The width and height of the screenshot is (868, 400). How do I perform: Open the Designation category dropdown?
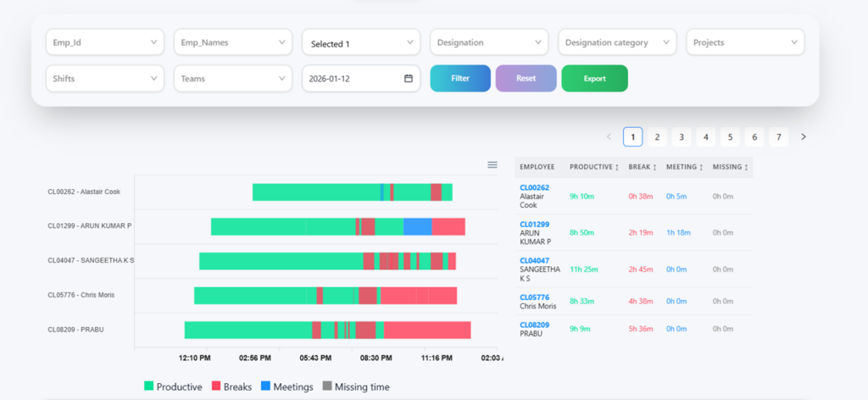click(617, 42)
